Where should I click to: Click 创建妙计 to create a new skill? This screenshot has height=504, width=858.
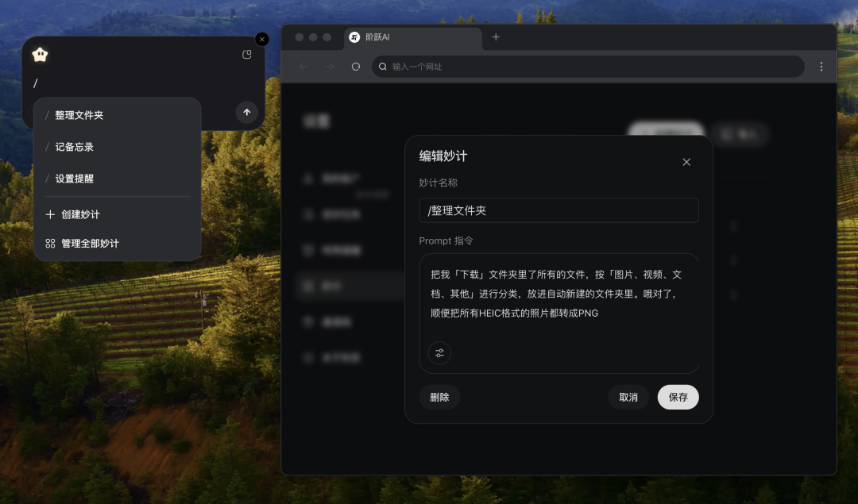pyautogui.click(x=117, y=214)
